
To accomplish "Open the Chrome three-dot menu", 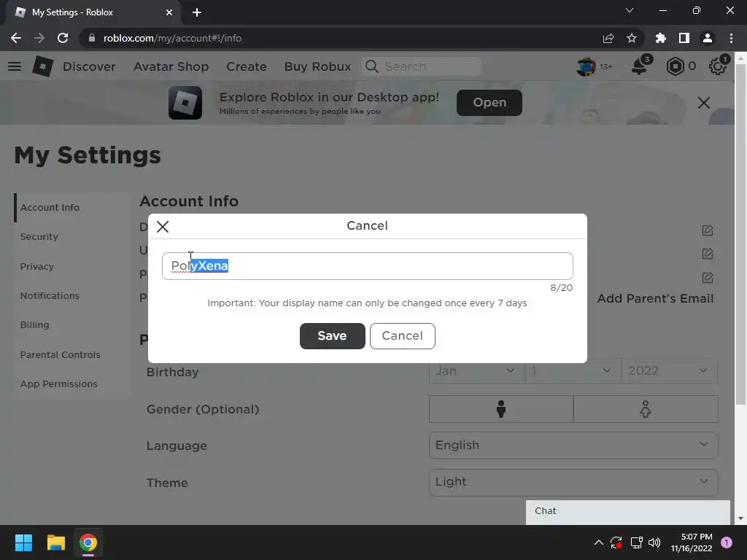I will tap(731, 38).
